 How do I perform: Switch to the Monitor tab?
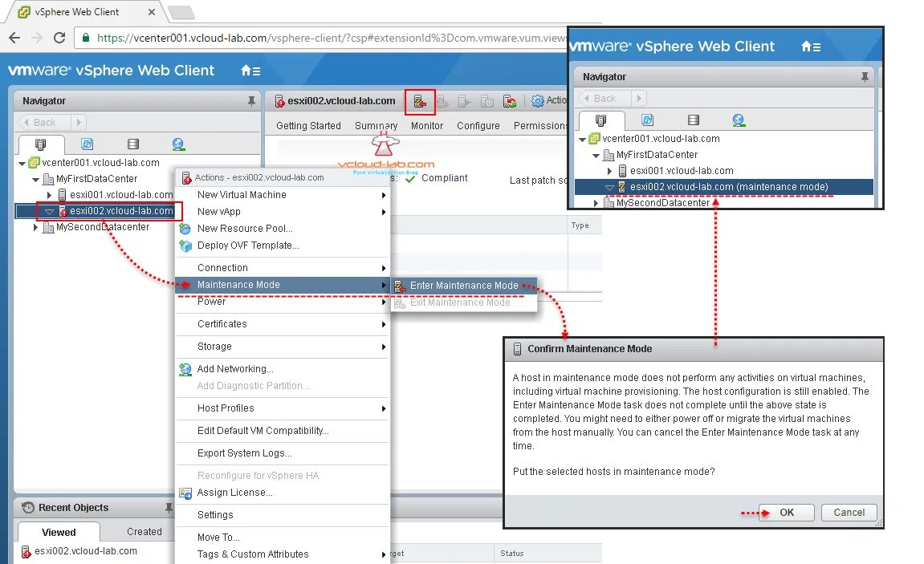[426, 125]
